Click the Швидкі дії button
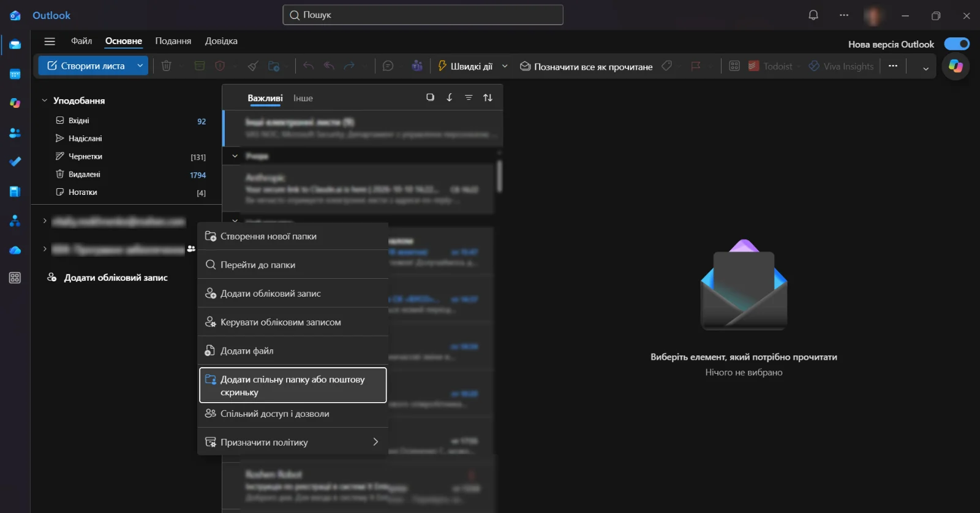Image resolution: width=980 pixels, height=513 pixels. pyautogui.click(x=465, y=66)
